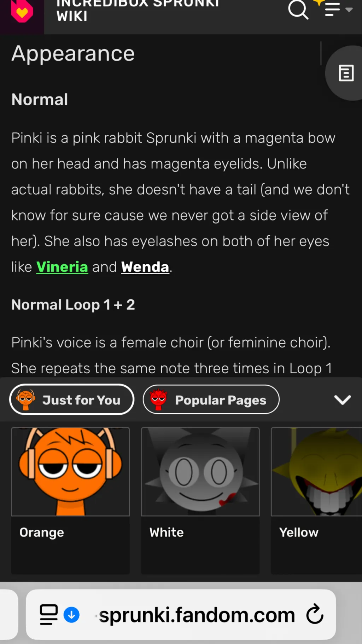Switch to the Popular Pages tab

pos(211,399)
